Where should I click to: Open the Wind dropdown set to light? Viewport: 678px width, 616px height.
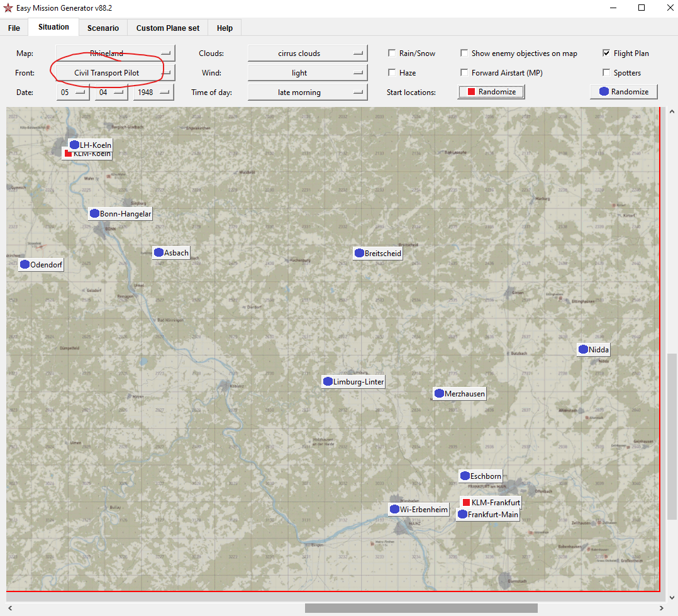click(308, 73)
